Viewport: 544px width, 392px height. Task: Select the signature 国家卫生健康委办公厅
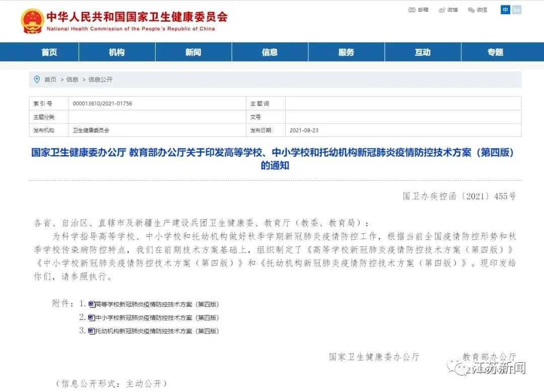click(x=374, y=357)
